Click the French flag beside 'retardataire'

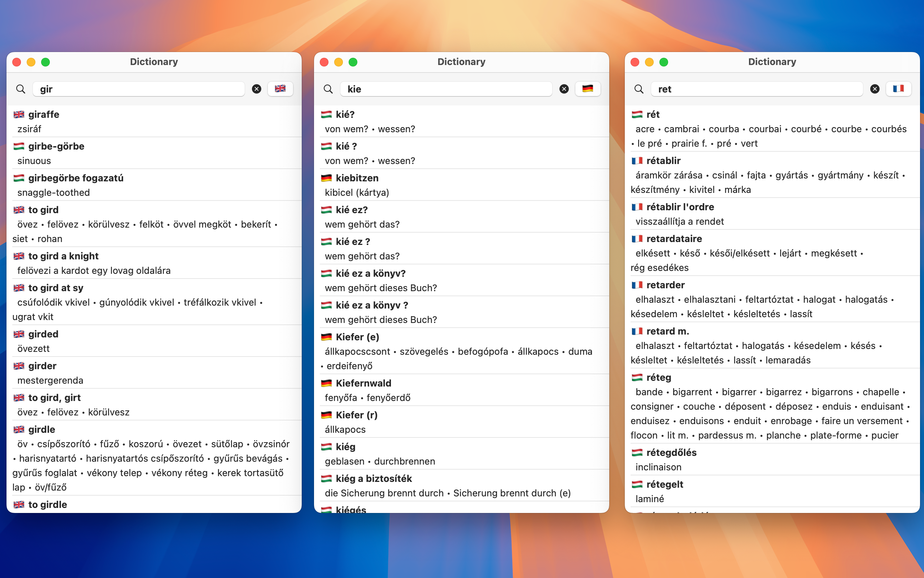pyautogui.click(x=637, y=238)
